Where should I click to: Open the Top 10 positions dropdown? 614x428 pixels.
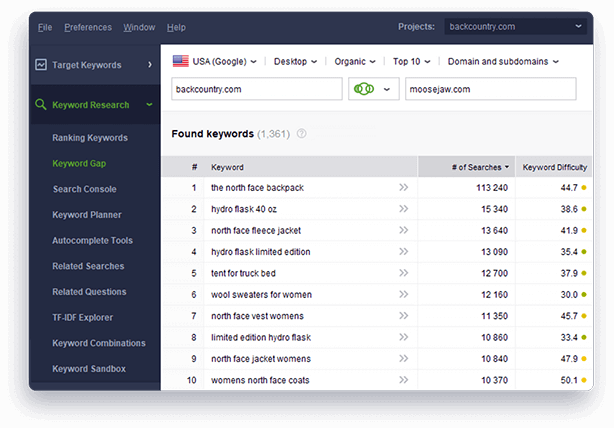tap(412, 61)
